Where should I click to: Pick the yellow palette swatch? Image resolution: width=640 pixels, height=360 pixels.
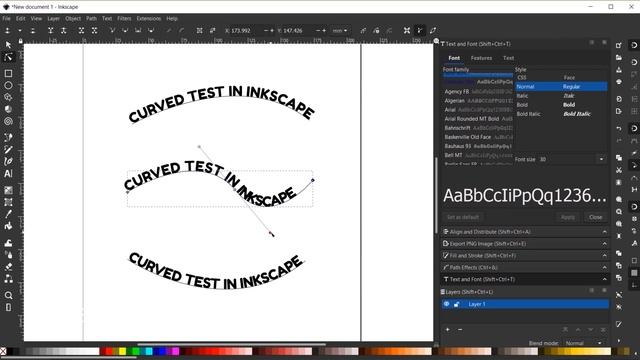[122, 351]
